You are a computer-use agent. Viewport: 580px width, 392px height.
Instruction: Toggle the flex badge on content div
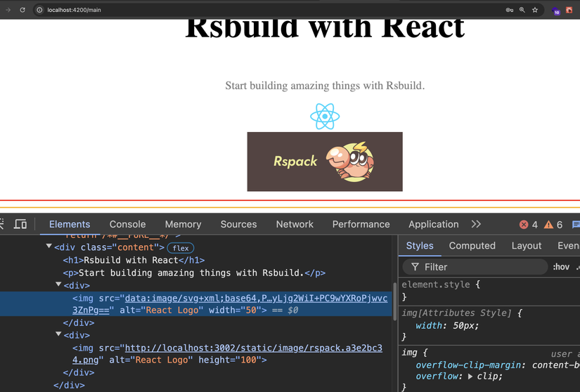point(181,248)
